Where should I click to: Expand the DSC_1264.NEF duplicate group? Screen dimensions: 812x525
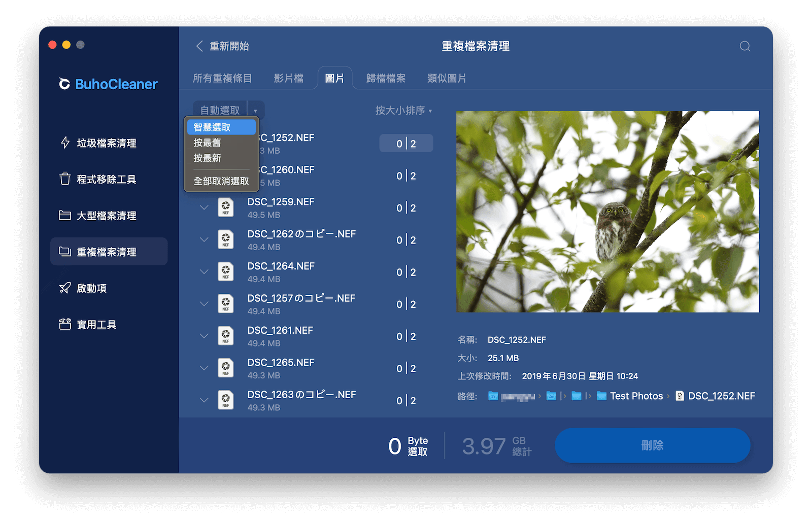click(x=204, y=272)
